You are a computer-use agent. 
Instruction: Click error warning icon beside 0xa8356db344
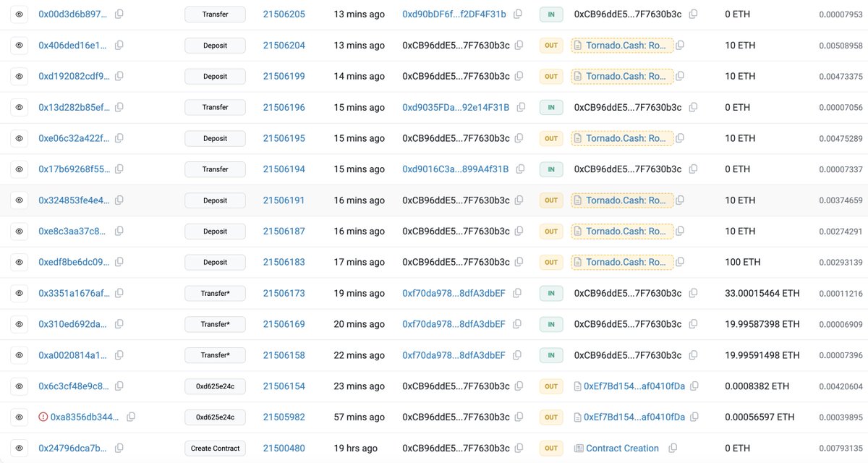[x=43, y=417]
